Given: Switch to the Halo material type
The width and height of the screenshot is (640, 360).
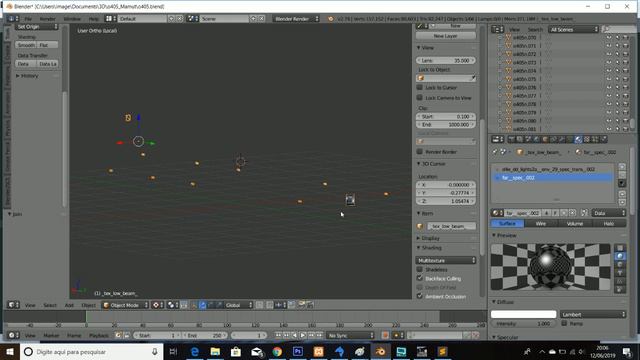Looking at the screenshot, I should point(609,224).
